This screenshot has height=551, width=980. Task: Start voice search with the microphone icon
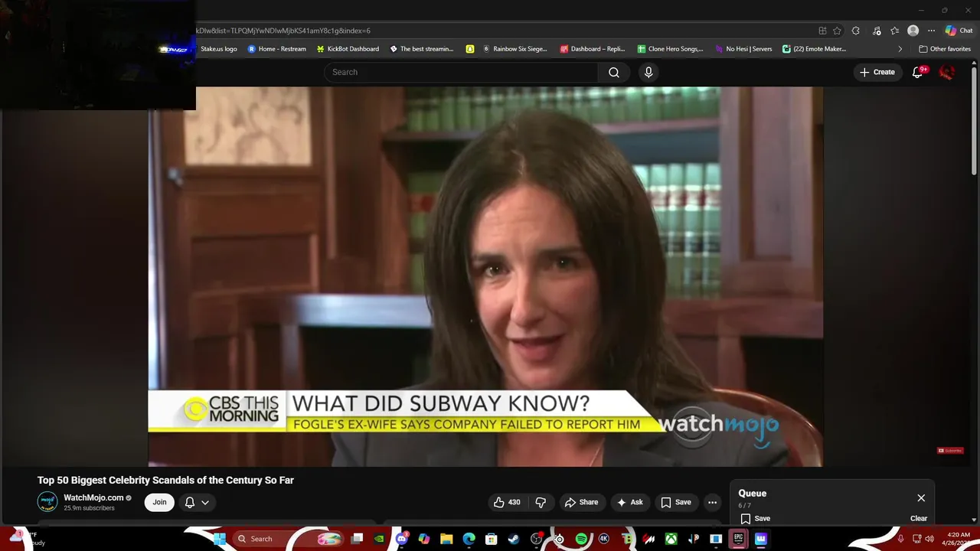(648, 72)
